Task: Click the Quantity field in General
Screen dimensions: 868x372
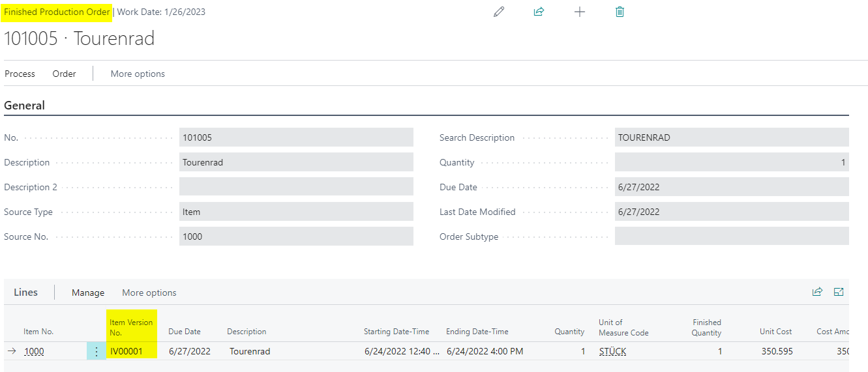Action: point(732,162)
